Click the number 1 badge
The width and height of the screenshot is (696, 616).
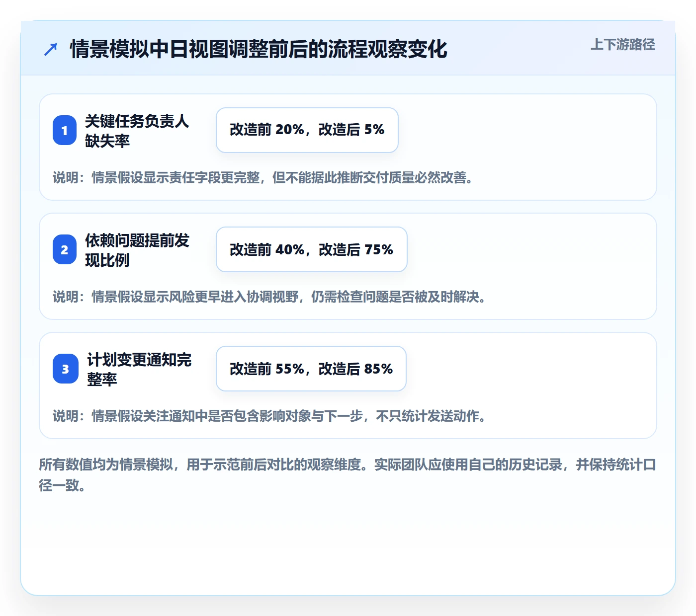(65, 130)
